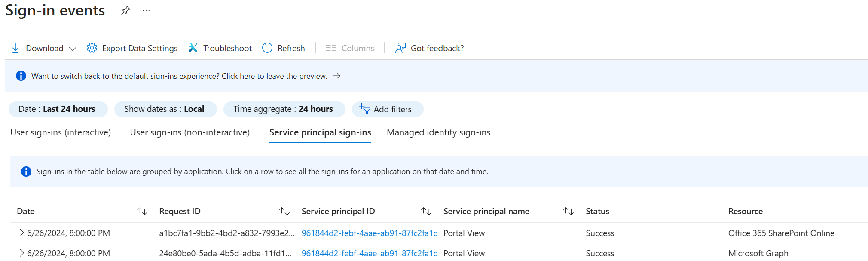868x261 pixels.
Task: Sort the table by Date column
Action: pyautogui.click(x=142, y=211)
